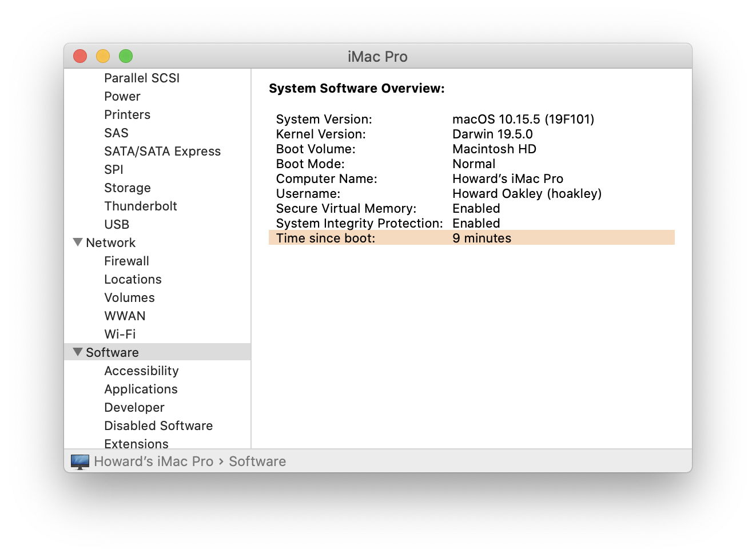Screen dimensions: 756x557
Task: Click Software segment in path bar
Action: point(257,461)
